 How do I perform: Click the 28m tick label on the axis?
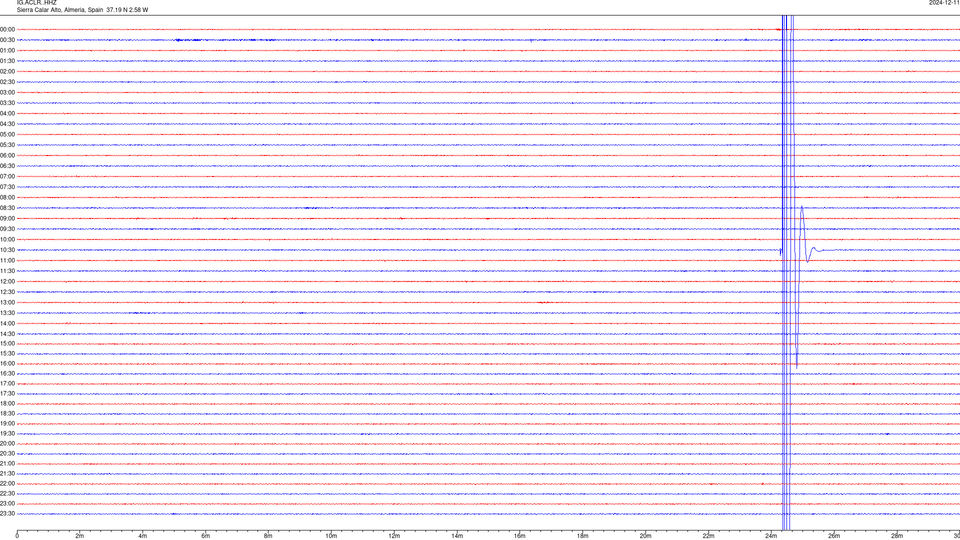pyautogui.click(x=897, y=536)
